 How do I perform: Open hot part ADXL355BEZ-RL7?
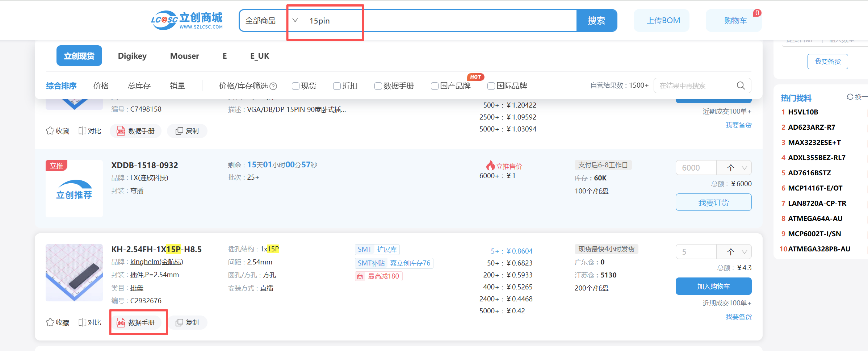817,158
